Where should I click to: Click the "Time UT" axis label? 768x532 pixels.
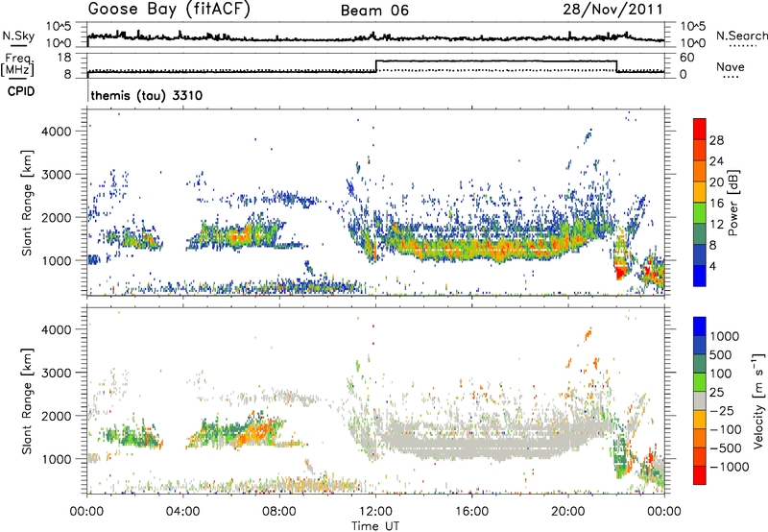[375, 526]
